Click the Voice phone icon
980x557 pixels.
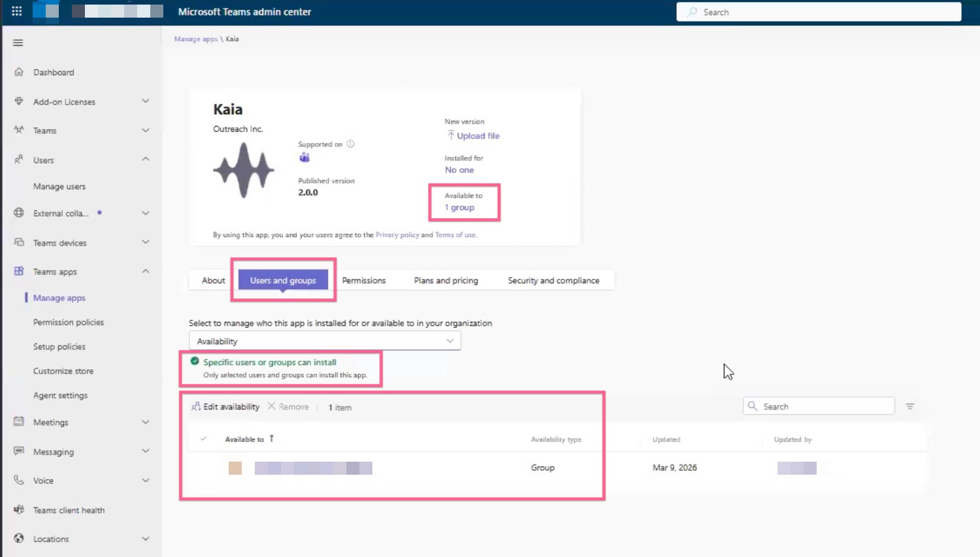(19, 480)
